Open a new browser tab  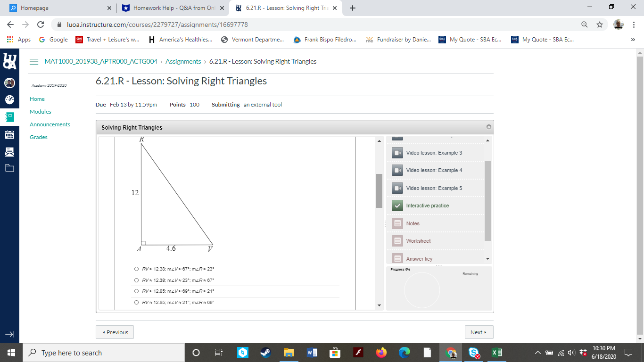coord(353,8)
